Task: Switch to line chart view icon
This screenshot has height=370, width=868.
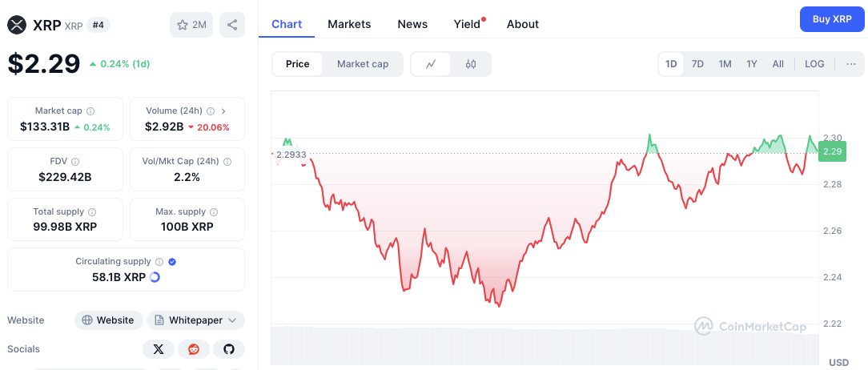Action: [x=431, y=64]
